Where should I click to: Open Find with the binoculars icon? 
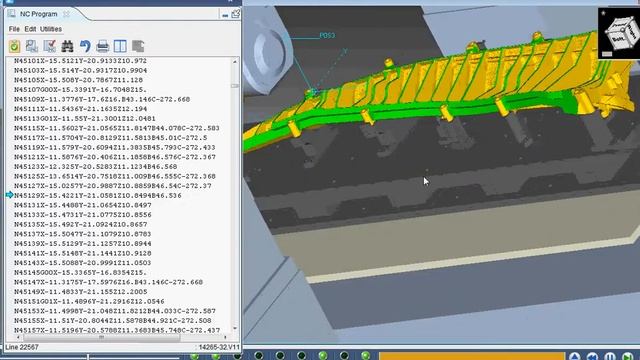tap(67, 46)
